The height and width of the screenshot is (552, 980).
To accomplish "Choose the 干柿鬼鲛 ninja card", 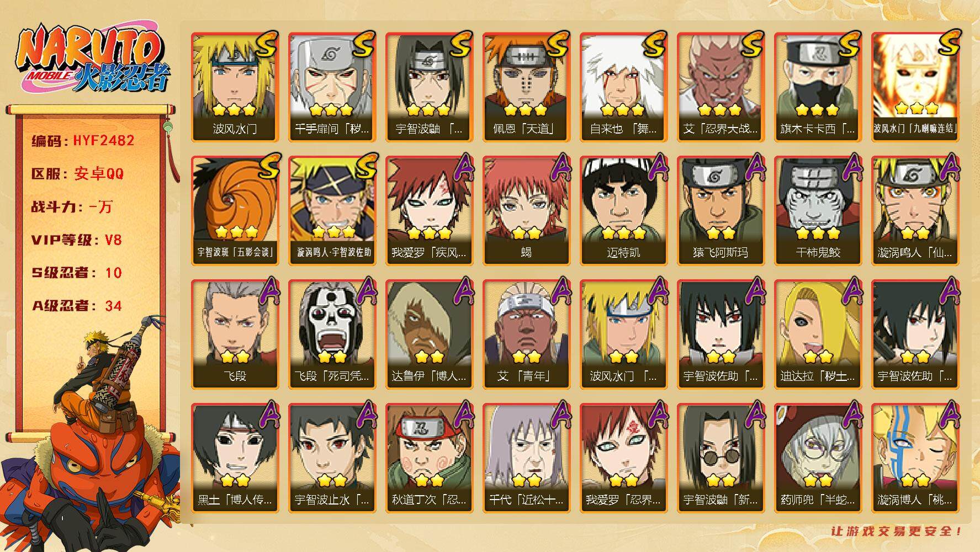I will [818, 211].
